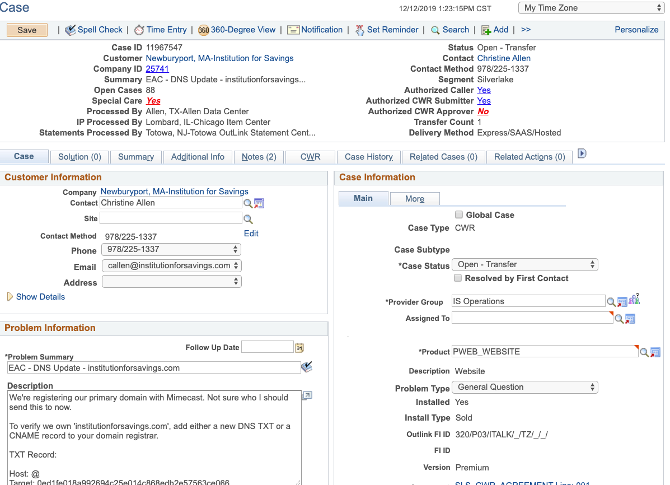Spell check the Problem Summary field

pyautogui.click(x=307, y=367)
